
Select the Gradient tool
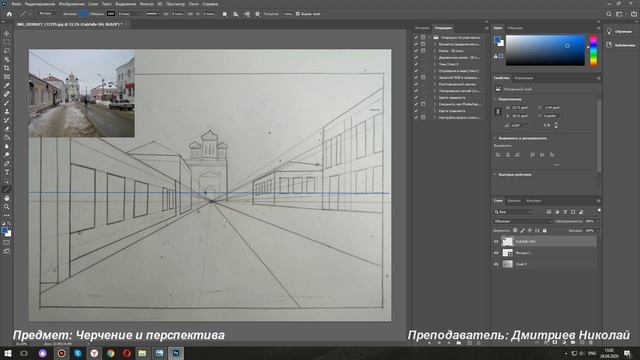point(7,137)
